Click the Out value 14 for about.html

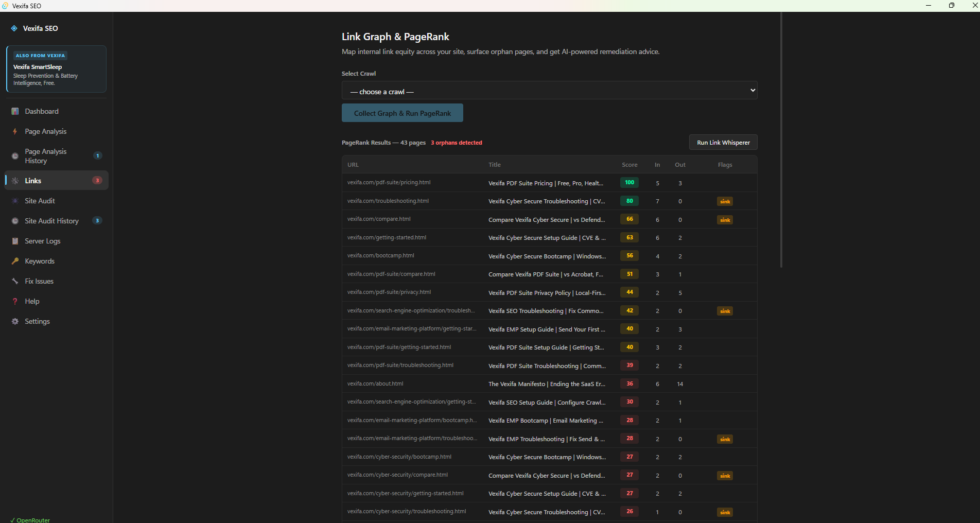point(680,384)
